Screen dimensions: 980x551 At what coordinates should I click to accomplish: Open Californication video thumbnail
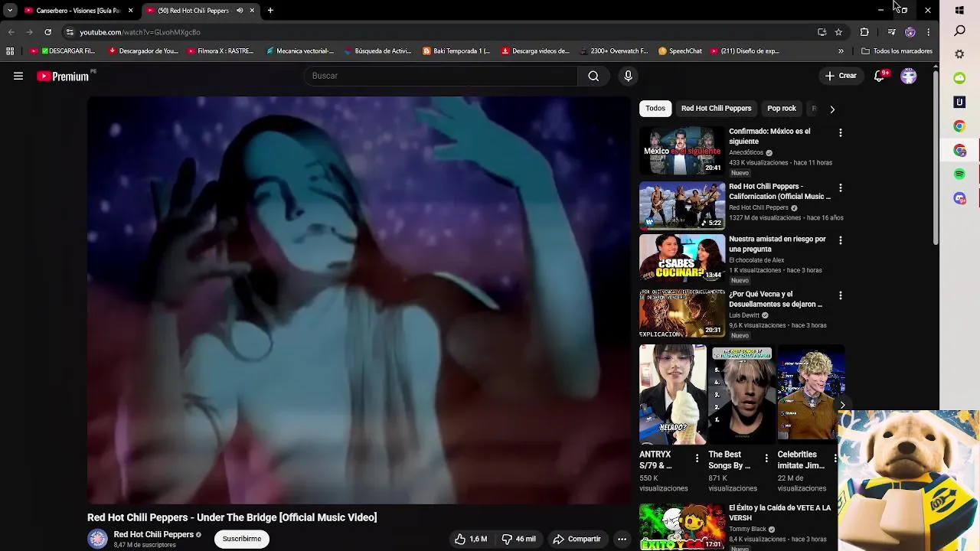[682, 206]
